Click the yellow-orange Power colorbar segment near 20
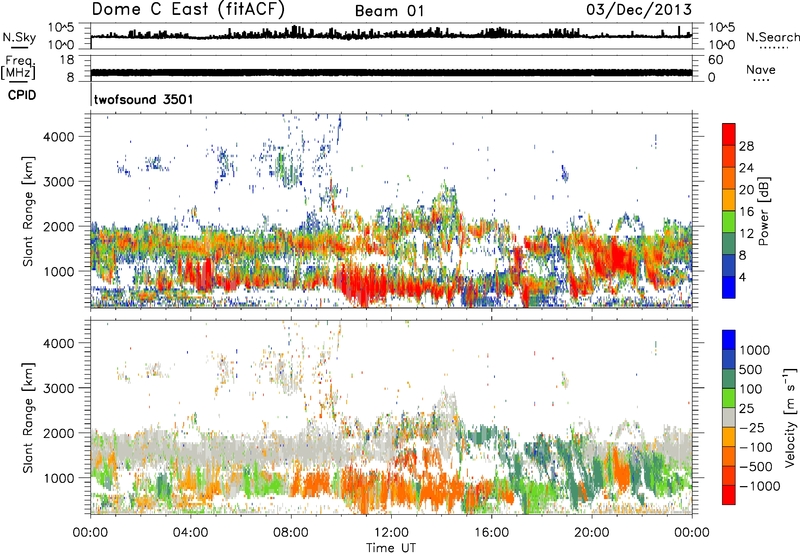The width and height of the screenshot is (800, 554). pyautogui.click(x=729, y=200)
